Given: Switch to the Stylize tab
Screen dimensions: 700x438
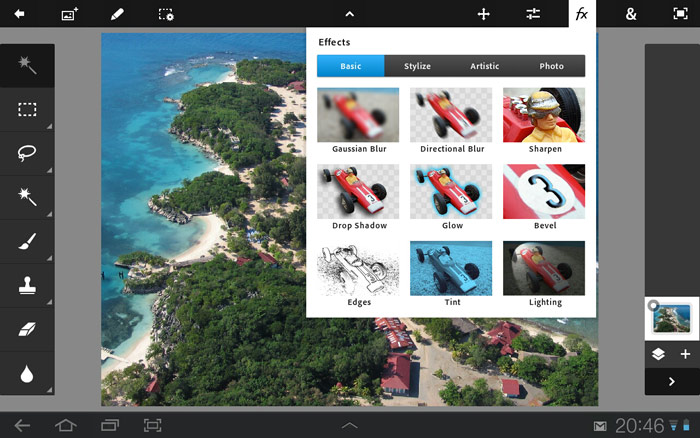Looking at the screenshot, I should point(417,66).
